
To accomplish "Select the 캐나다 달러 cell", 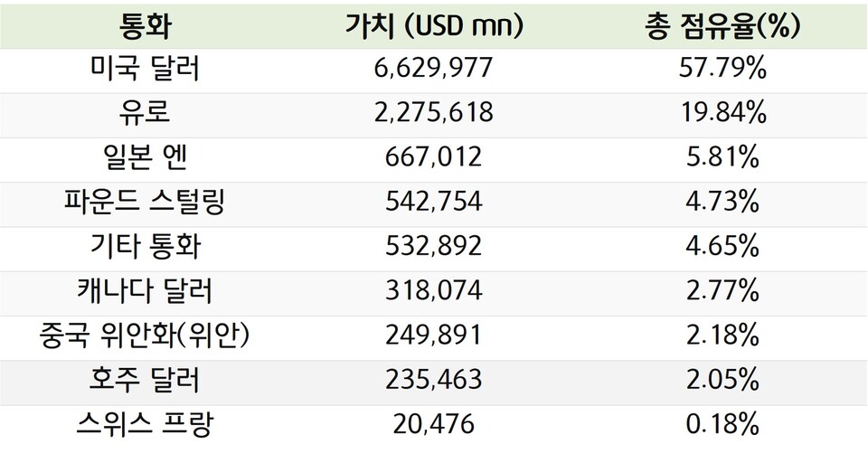I will [145, 292].
